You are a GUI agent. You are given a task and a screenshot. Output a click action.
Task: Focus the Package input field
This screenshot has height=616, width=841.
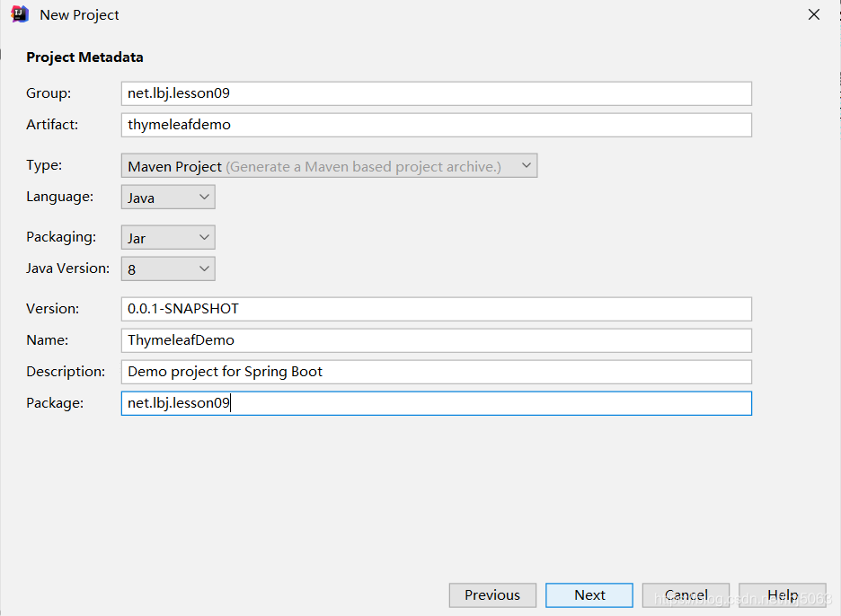[x=436, y=403]
